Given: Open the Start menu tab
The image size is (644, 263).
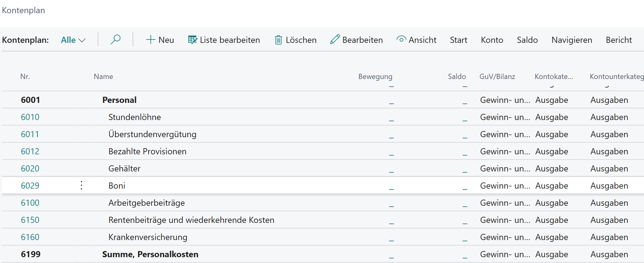Looking at the screenshot, I should [458, 40].
